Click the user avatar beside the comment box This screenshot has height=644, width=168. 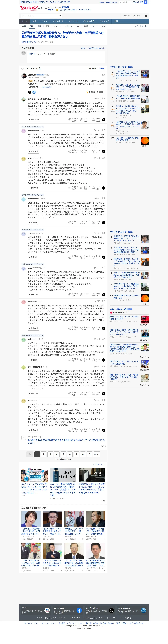point(24,53)
